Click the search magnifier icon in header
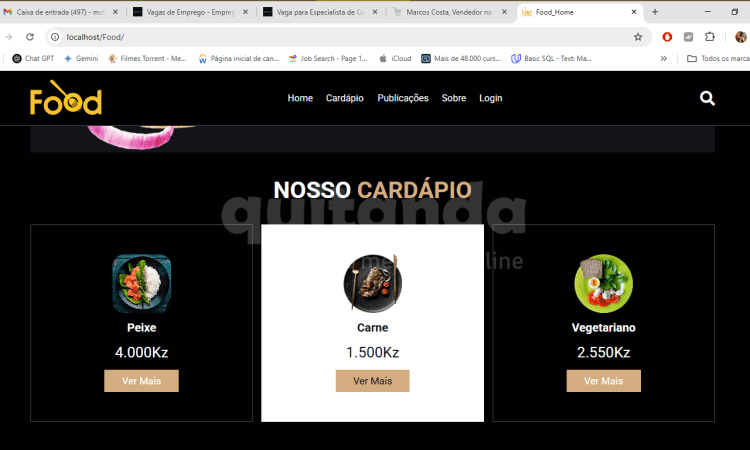The width and height of the screenshot is (750, 450). (707, 99)
